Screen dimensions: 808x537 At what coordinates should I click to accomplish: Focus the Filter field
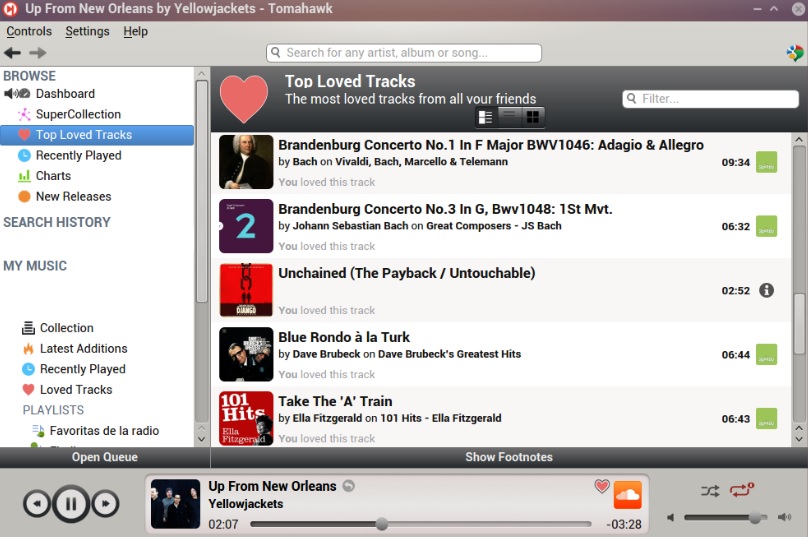coord(710,98)
